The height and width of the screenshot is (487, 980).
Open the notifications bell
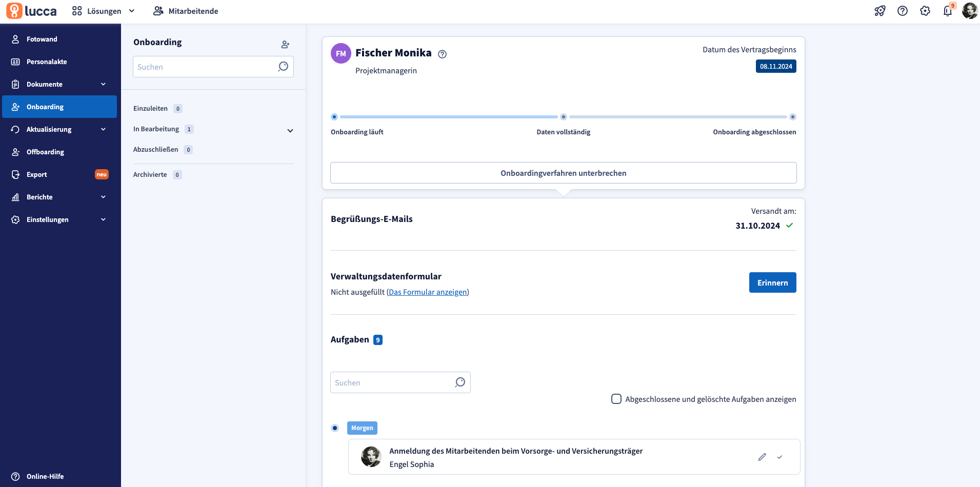947,11
